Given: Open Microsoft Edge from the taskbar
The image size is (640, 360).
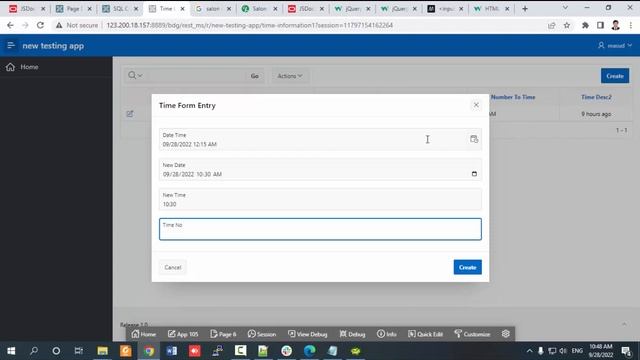Looking at the screenshot, I should (x=309, y=351).
